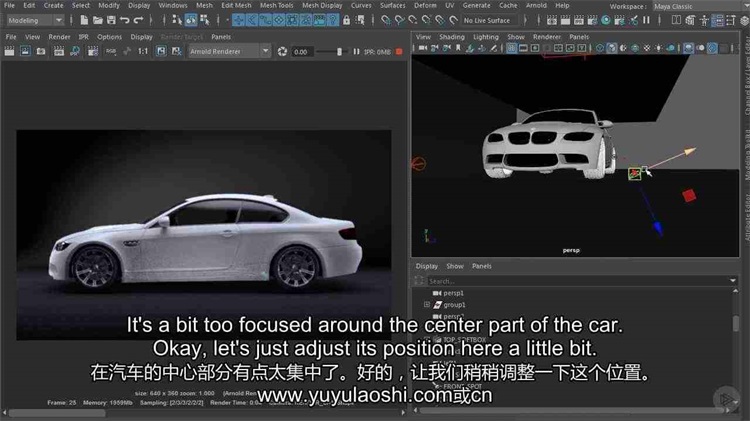Open the viewport Renderer menu

(547, 36)
